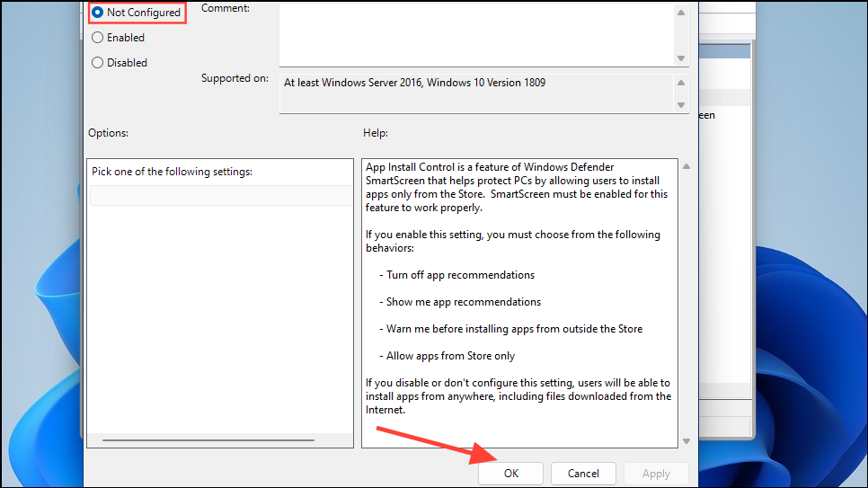This screenshot has height=488, width=868.
Task: Click the 'Options:' heading label
Action: click(108, 133)
